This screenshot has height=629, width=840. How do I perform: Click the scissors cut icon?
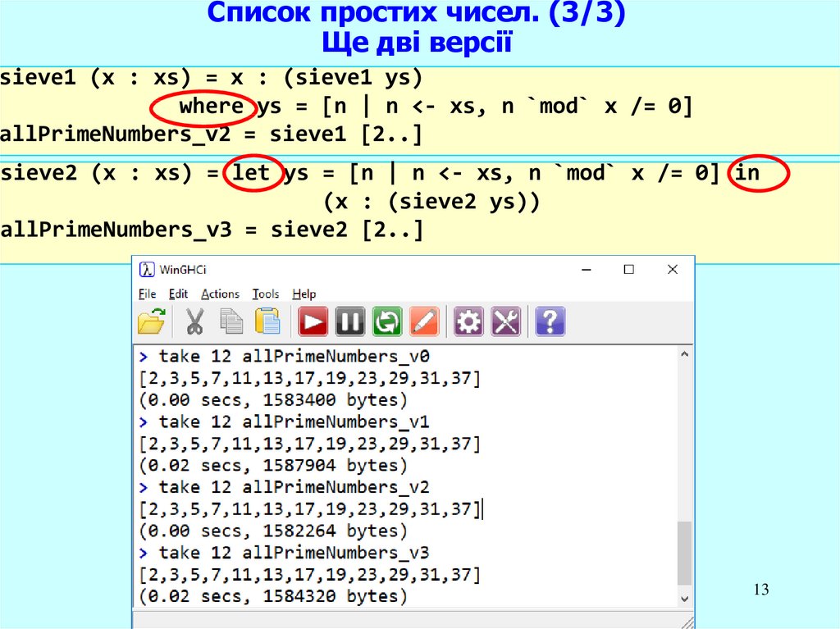point(194,321)
